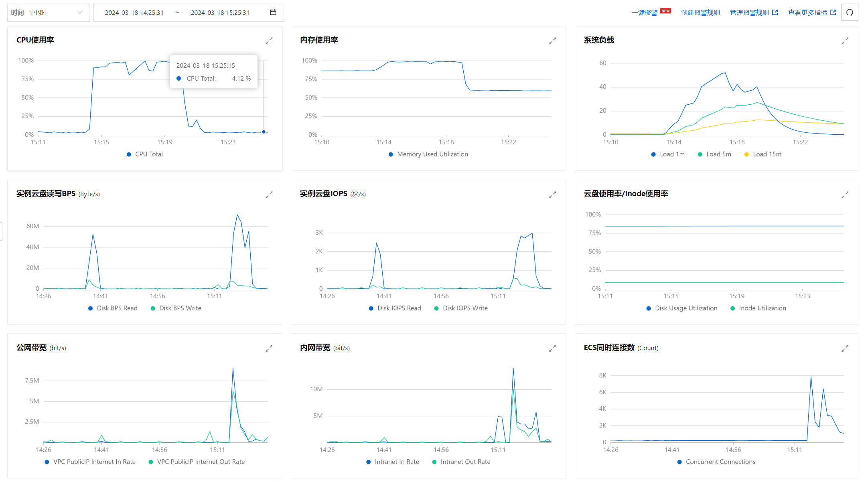Open the 时间 1小时 range dropdown
868x482 pixels.
48,12
